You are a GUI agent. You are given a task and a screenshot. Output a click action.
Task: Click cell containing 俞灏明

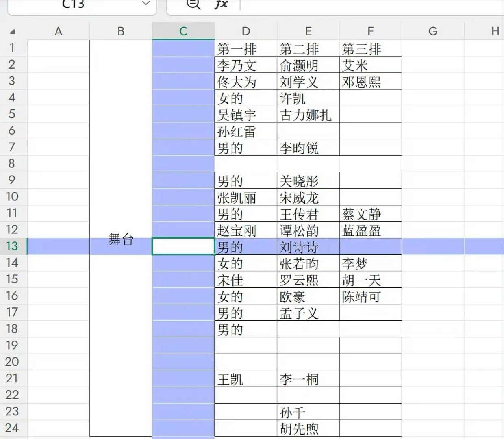tap(308, 65)
